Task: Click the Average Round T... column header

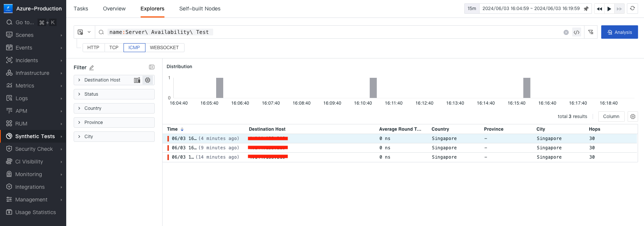Action: (400, 129)
